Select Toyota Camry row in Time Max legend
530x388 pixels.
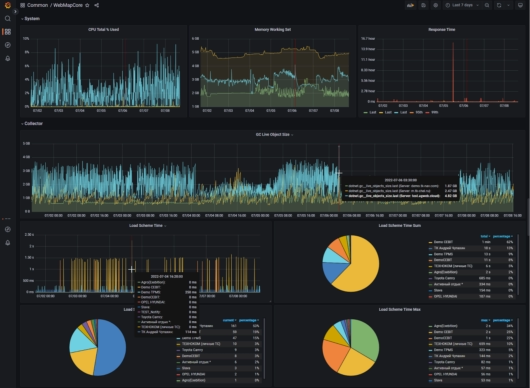coord(471,362)
